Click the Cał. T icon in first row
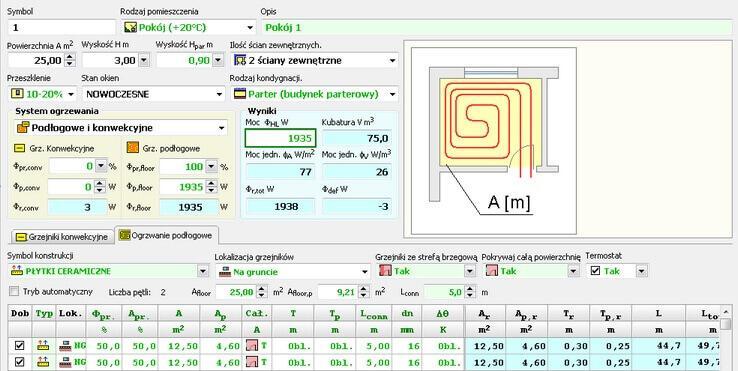This screenshot has height=371, width=738. [x=252, y=346]
